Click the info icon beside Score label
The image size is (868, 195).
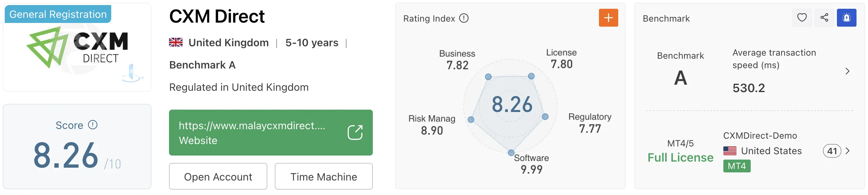click(x=93, y=125)
